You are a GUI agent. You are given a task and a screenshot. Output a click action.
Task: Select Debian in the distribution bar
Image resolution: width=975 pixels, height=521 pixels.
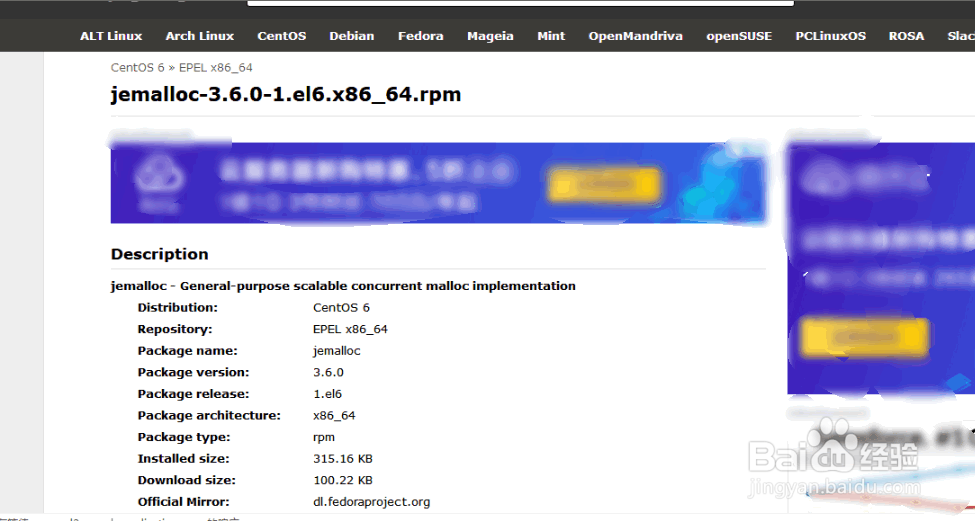352,36
